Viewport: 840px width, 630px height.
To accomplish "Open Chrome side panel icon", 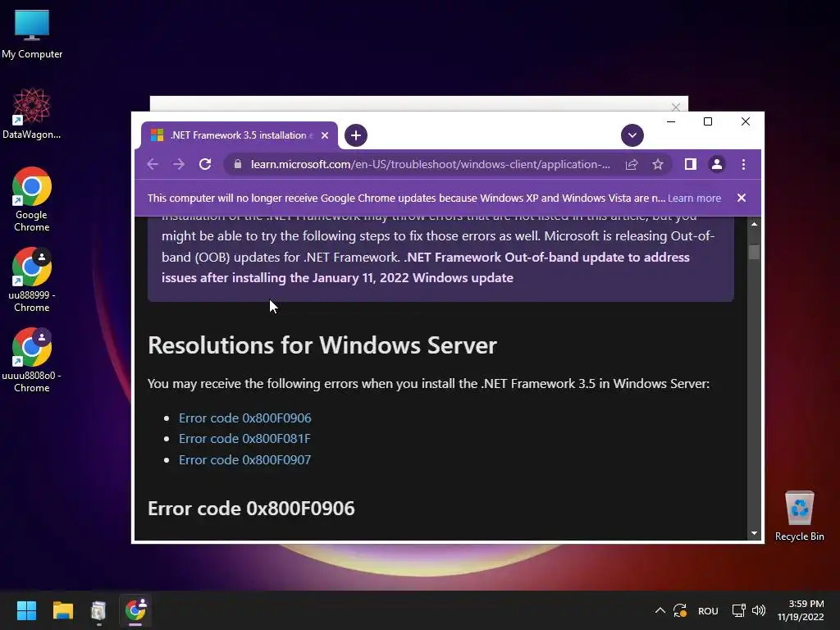I will tap(691, 164).
